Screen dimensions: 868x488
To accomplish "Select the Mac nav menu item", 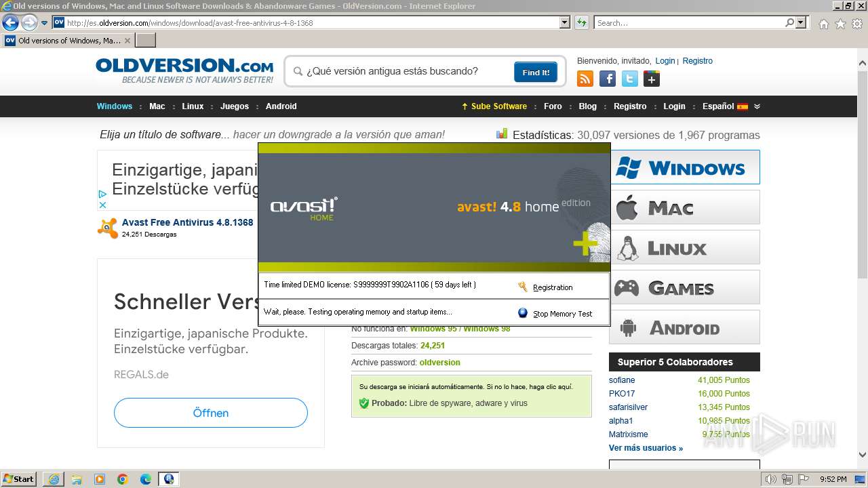I will pyautogui.click(x=157, y=106).
